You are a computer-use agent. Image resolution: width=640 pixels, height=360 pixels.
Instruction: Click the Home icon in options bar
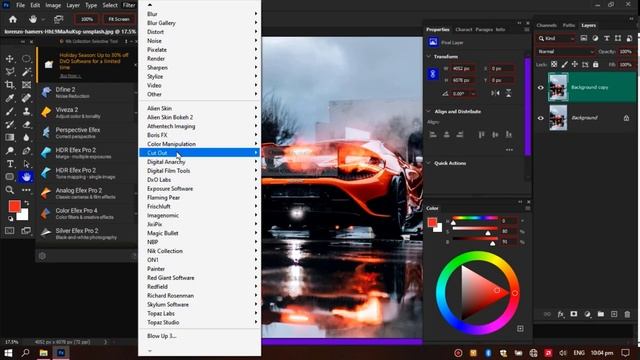point(13,19)
